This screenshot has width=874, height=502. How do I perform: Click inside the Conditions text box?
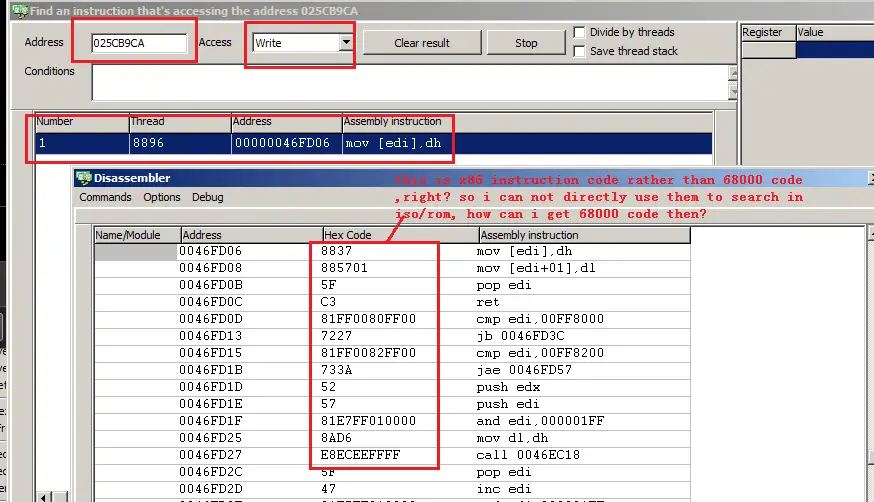coord(410,83)
